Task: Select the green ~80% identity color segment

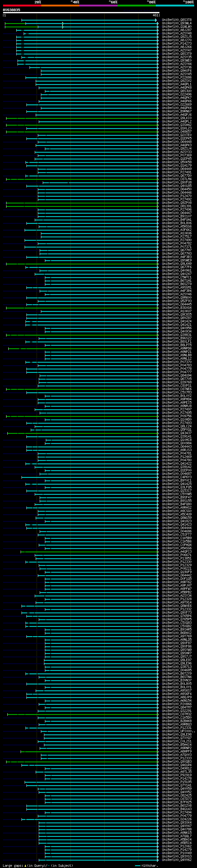Action: [x=137, y=6]
